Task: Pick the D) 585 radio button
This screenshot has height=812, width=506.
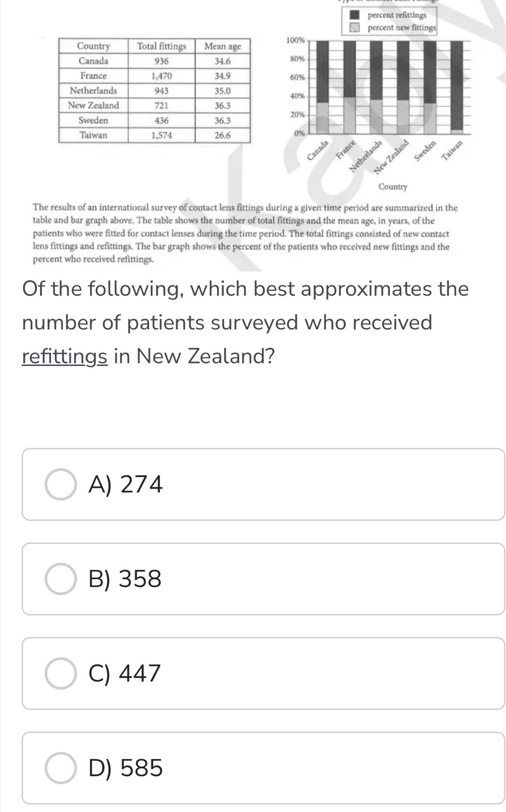Action: [x=60, y=768]
